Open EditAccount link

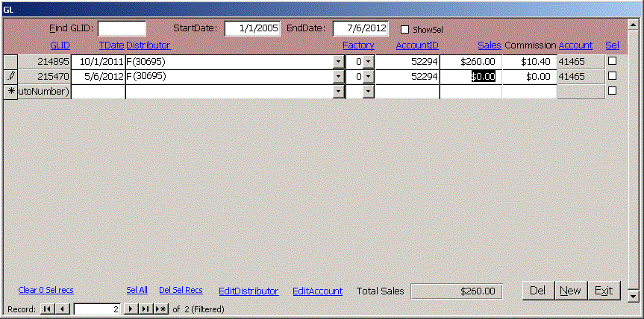[x=317, y=291]
